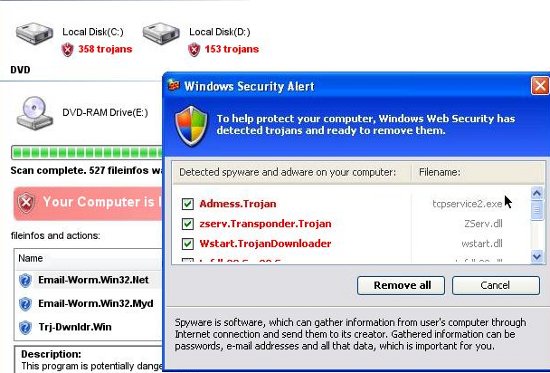Screen dimensions: 550x373
Task: Click the red shield beside 153 trojans
Action: coord(194,49)
